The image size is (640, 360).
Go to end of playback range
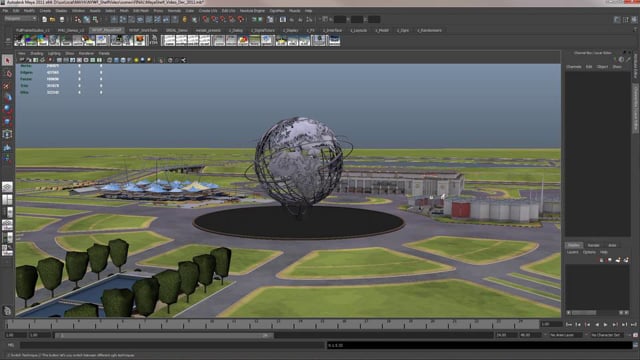[633, 324]
